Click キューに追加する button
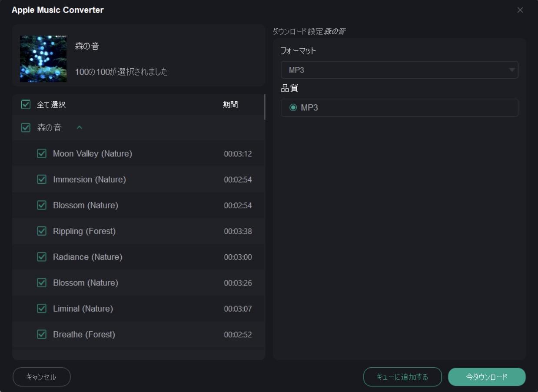Screen dimensions: 538x392 402,377
